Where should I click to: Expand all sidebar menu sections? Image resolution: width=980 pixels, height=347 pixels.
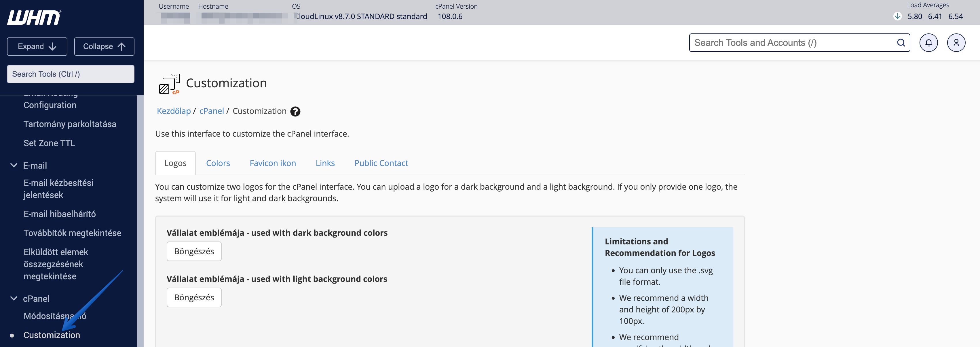tap(37, 46)
